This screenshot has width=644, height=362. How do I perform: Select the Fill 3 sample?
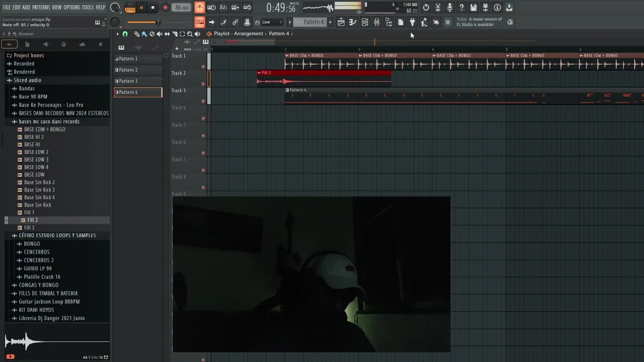(29, 228)
